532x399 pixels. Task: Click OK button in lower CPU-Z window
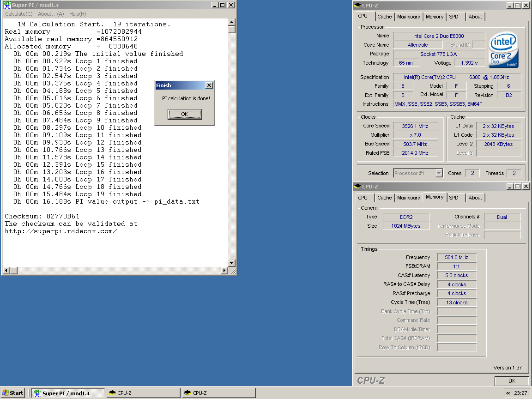(512, 381)
